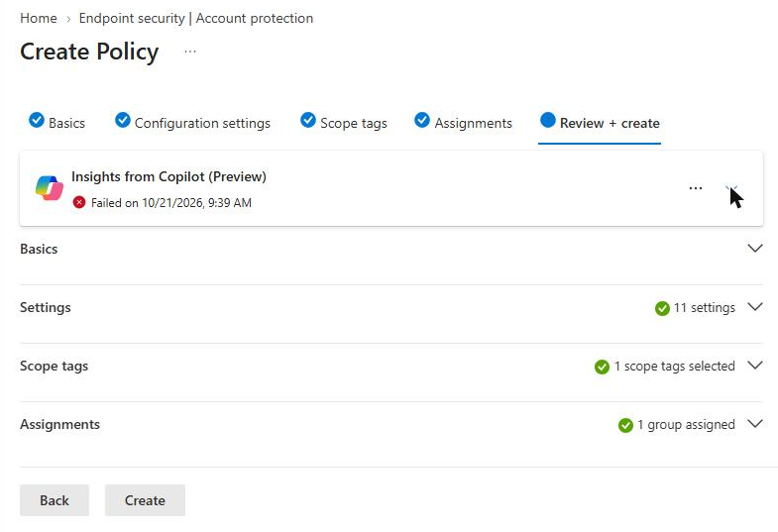Screen dimensions: 778x532
Task: Click the Basics section heading
Action: click(39, 249)
